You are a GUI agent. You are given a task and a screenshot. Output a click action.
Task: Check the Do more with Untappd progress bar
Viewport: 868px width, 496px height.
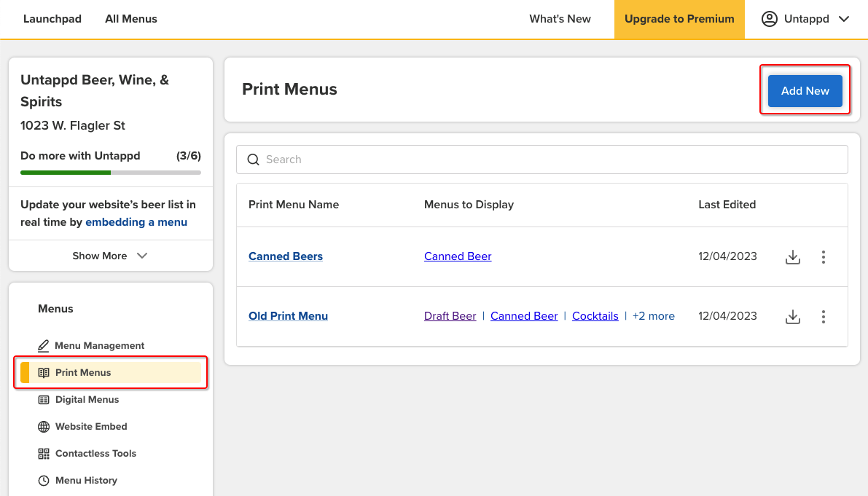[110, 173]
